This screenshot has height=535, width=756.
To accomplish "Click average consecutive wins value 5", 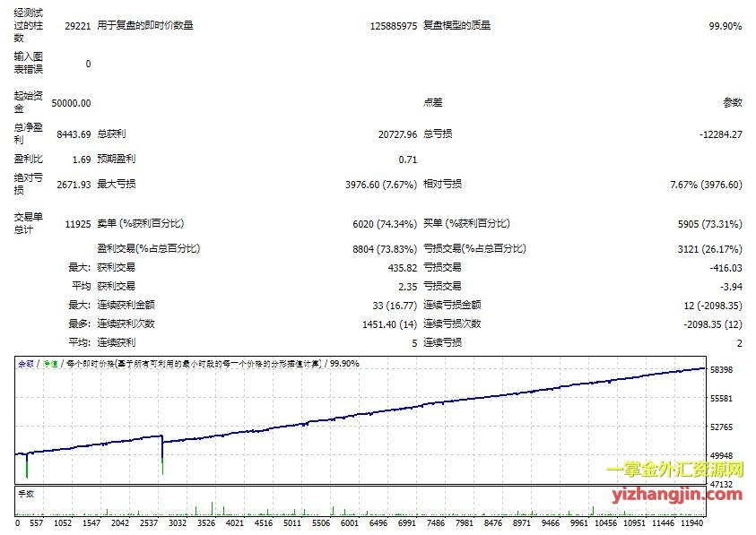I will tap(414, 343).
